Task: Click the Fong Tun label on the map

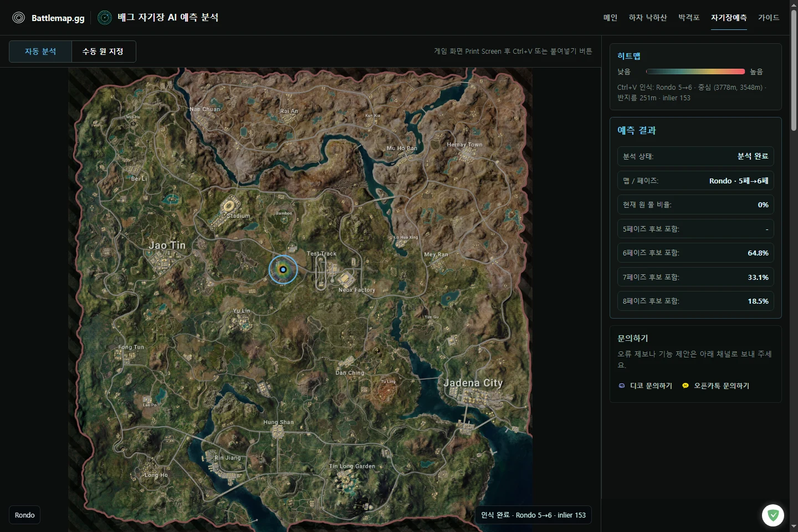Action: (131, 347)
